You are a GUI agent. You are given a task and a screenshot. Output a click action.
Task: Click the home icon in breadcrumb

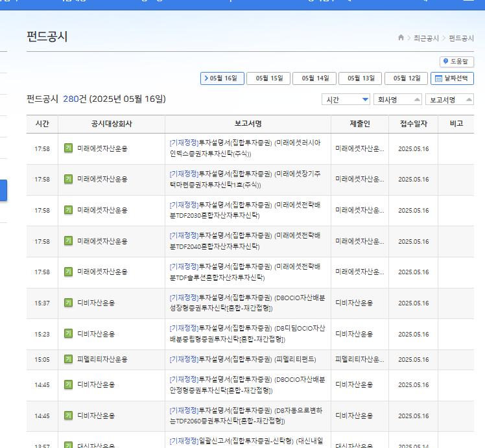coord(401,38)
